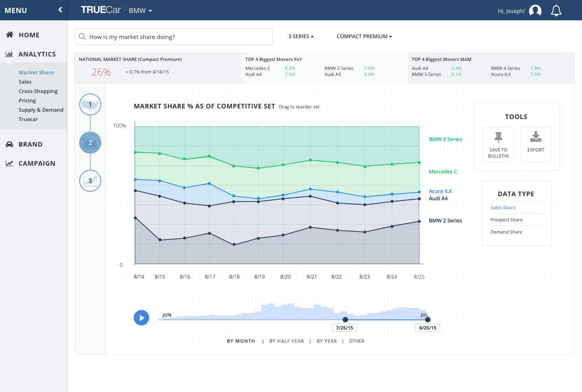Open the notifications bell
The height and width of the screenshot is (392, 582).
click(x=556, y=11)
